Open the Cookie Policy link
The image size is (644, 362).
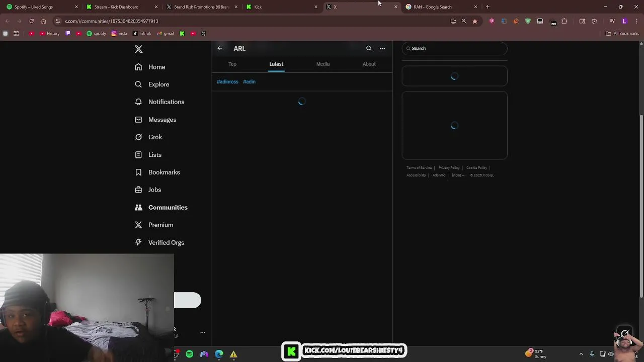click(x=476, y=168)
